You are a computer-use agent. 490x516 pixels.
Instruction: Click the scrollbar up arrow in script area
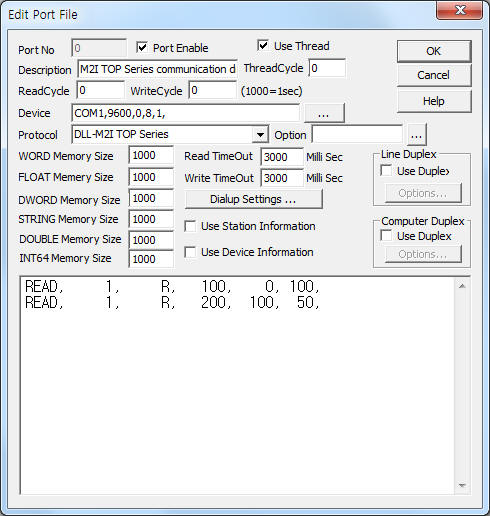point(462,286)
